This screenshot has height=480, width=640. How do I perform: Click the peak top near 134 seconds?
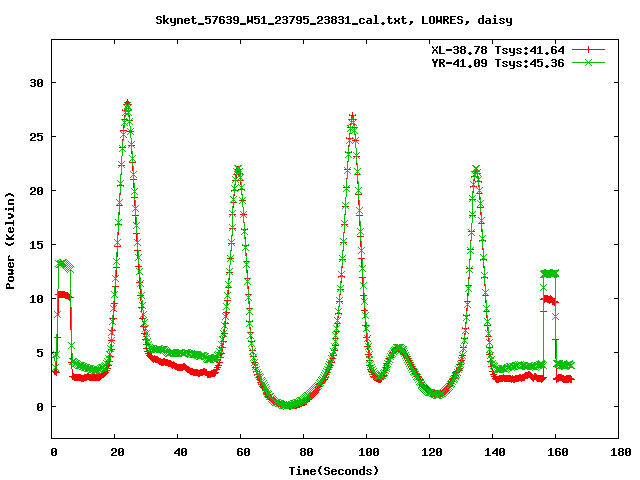(x=476, y=169)
